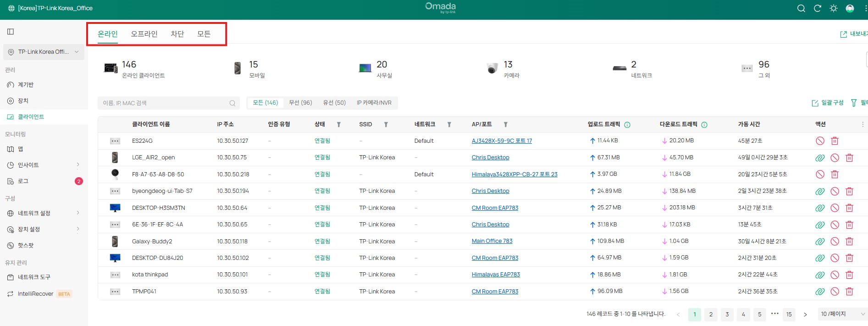
Task: Click info icon next to 업로드 트래픽
Action: click(x=627, y=125)
